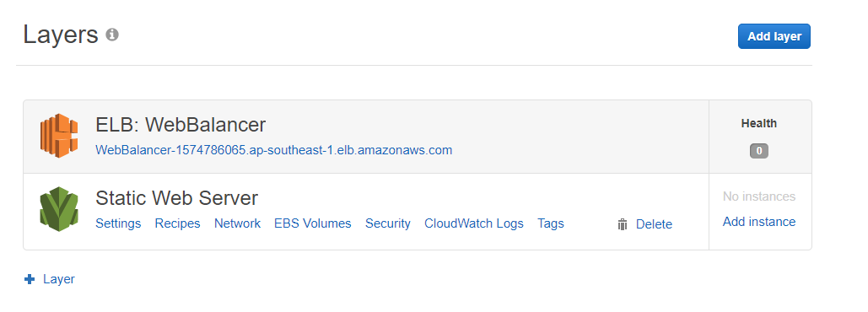Click the Delete link for the layer
This screenshot has height=312, width=868.
655,224
